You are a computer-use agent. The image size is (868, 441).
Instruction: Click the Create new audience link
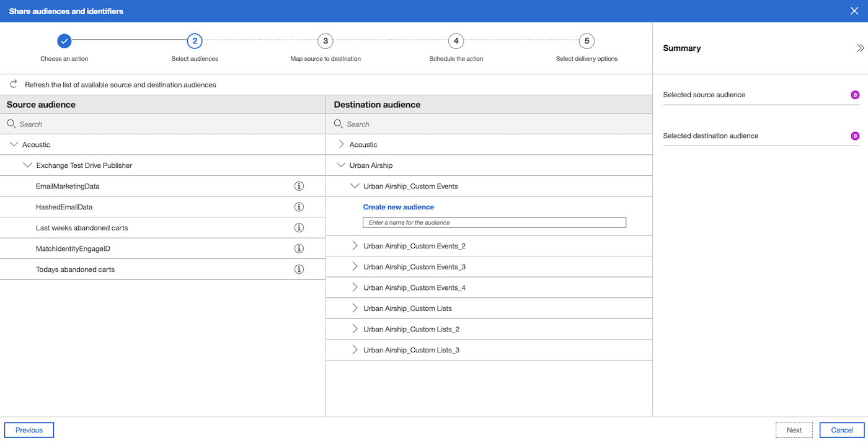(398, 207)
